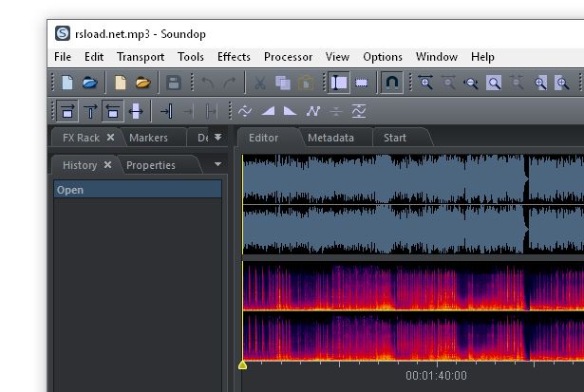Close the History tab
Viewport: 584px width, 392px height.
[x=107, y=164]
